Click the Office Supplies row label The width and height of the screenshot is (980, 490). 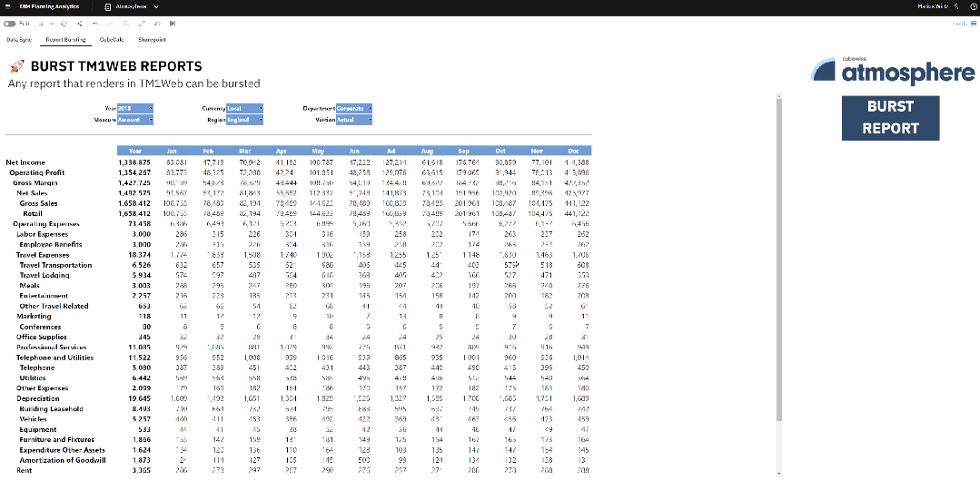[41, 337]
